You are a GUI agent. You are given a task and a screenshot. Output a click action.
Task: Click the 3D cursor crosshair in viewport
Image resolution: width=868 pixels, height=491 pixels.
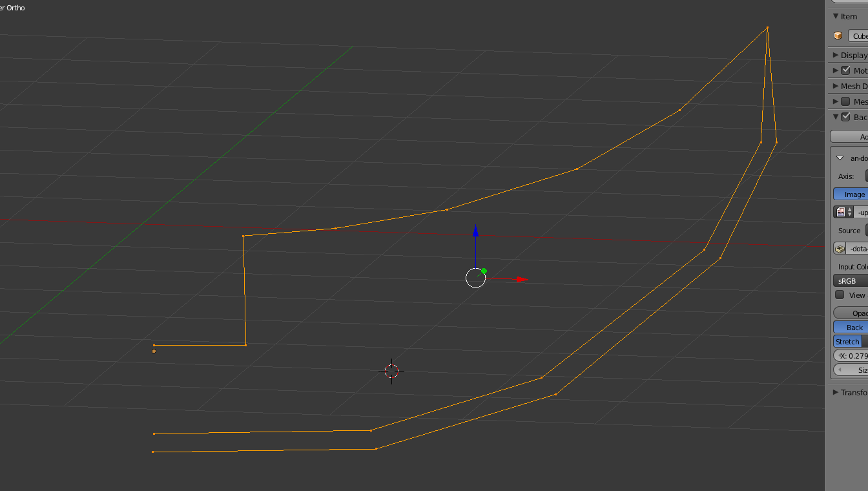click(x=391, y=371)
